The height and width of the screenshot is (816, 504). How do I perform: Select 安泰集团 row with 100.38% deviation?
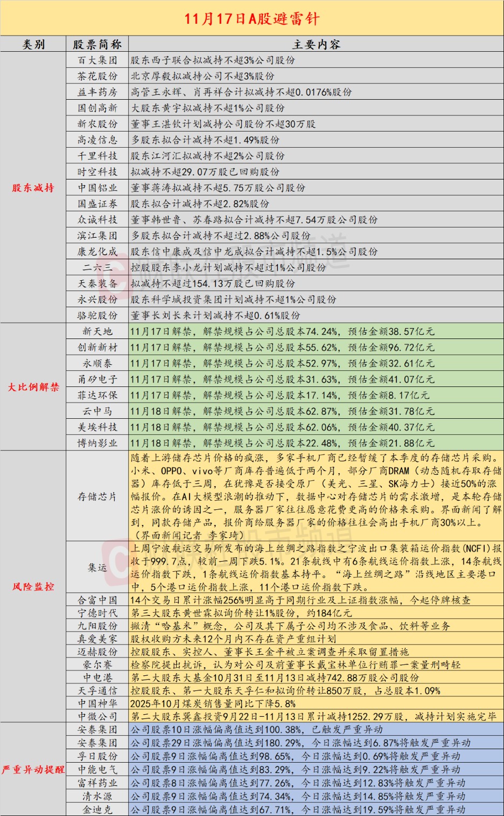tap(97, 729)
